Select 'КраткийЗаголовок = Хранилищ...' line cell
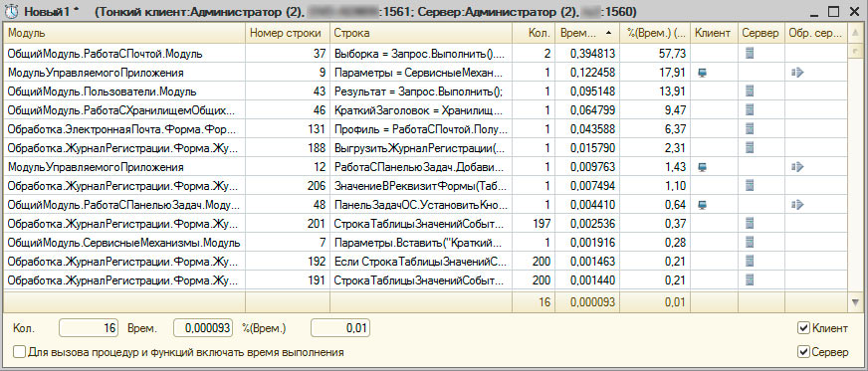 point(421,110)
